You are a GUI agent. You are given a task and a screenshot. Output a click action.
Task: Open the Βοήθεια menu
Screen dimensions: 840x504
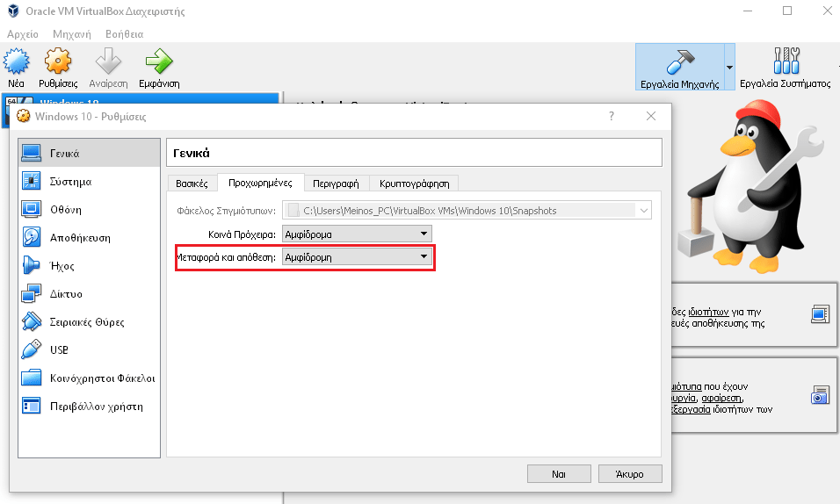coord(124,33)
